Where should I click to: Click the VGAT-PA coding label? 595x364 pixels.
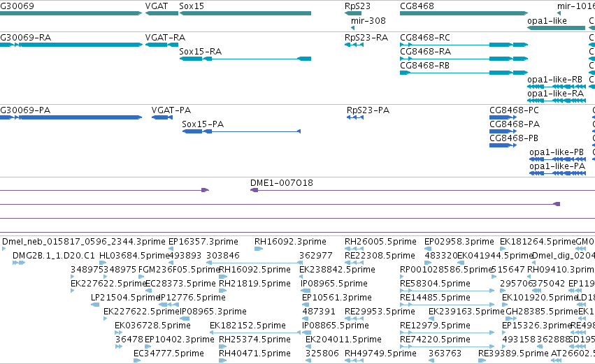point(171,110)
